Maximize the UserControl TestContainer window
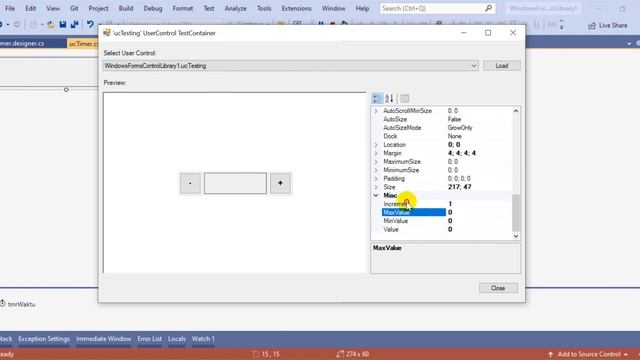 point(488,33)
